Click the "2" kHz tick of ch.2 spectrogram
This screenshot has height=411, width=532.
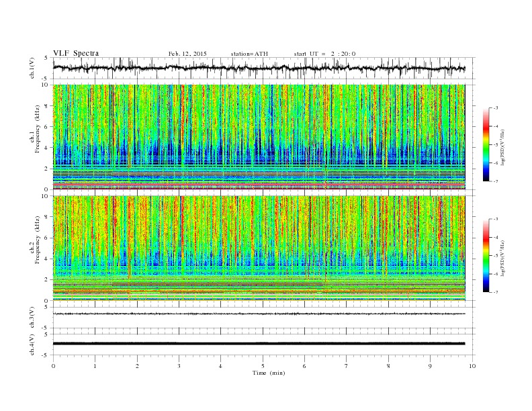pyautogui.click(x=48, y=280)
